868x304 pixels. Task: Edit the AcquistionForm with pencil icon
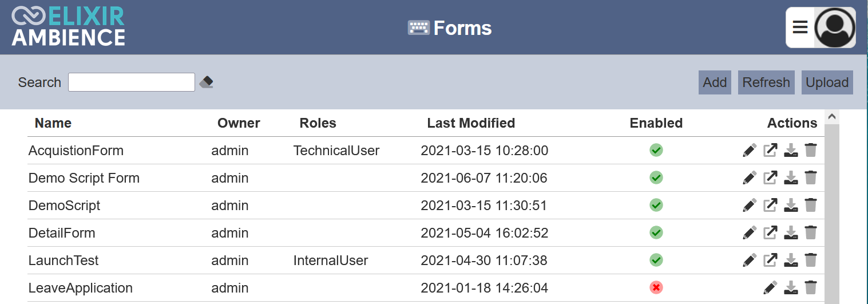[750, 151]
